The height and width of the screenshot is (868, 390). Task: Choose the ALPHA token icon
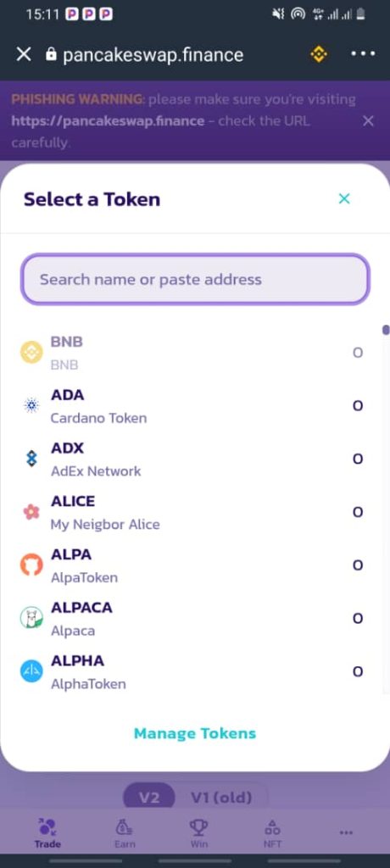(31, 671)
